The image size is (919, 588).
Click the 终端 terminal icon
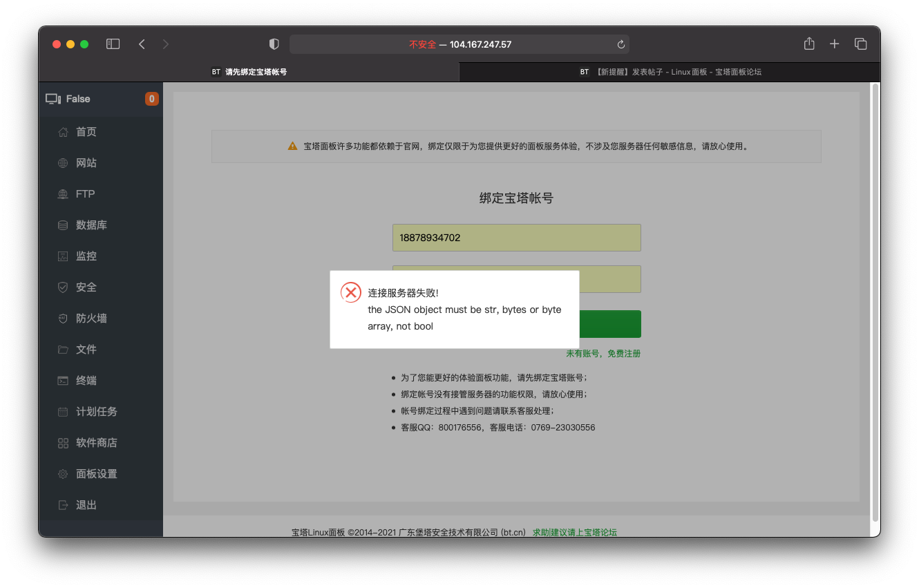64,381
